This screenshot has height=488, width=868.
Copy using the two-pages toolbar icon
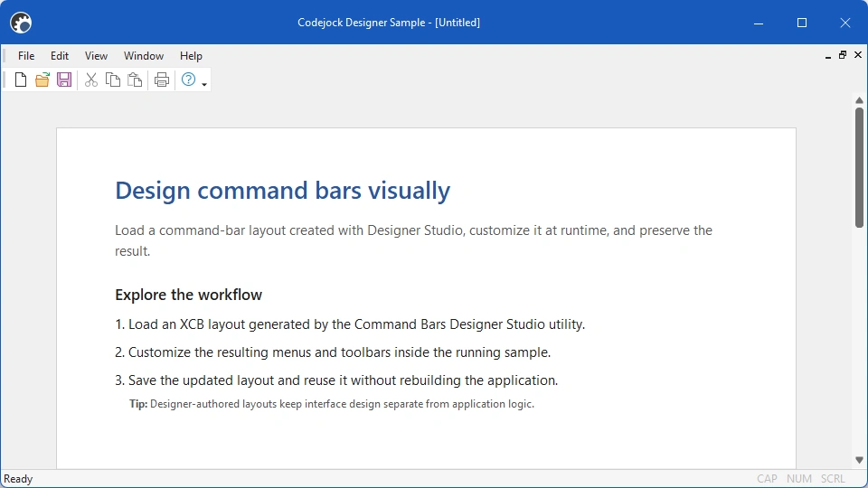tap(113, 80)
